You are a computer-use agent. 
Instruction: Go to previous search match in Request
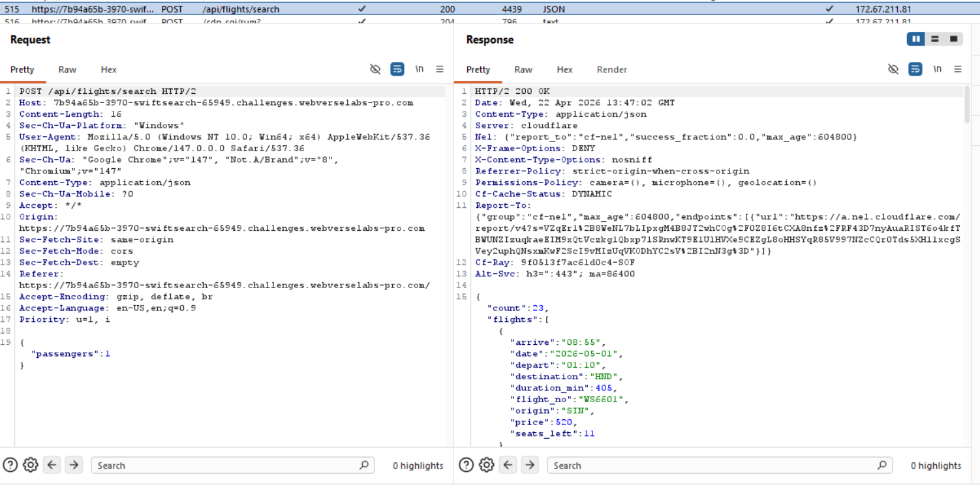(x=52, y=465)
